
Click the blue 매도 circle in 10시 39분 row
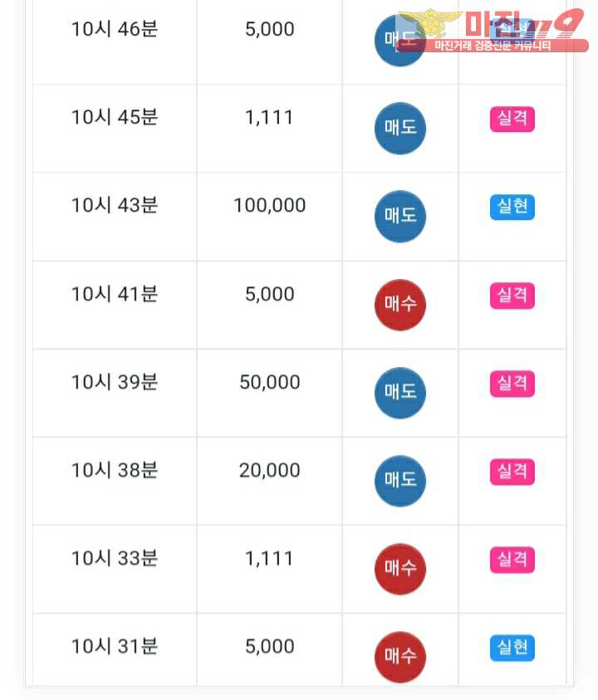(399, 393)
